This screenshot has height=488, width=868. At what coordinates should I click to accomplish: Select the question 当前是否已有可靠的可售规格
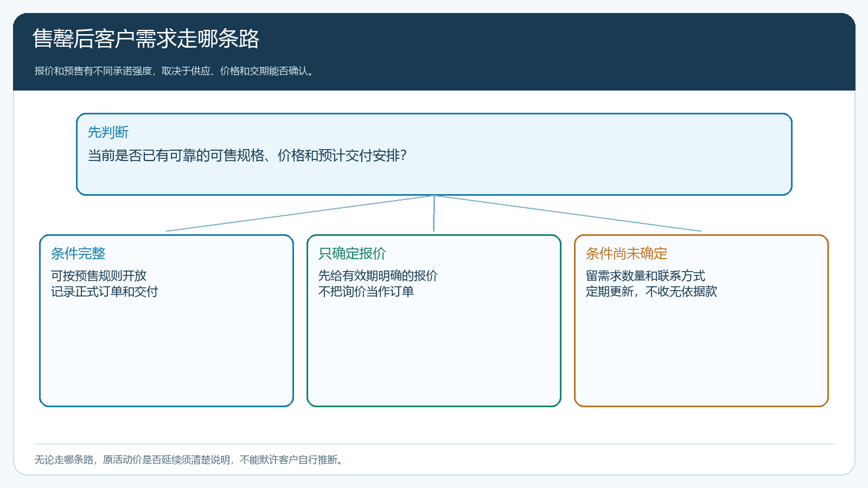(x=247, y=156)
